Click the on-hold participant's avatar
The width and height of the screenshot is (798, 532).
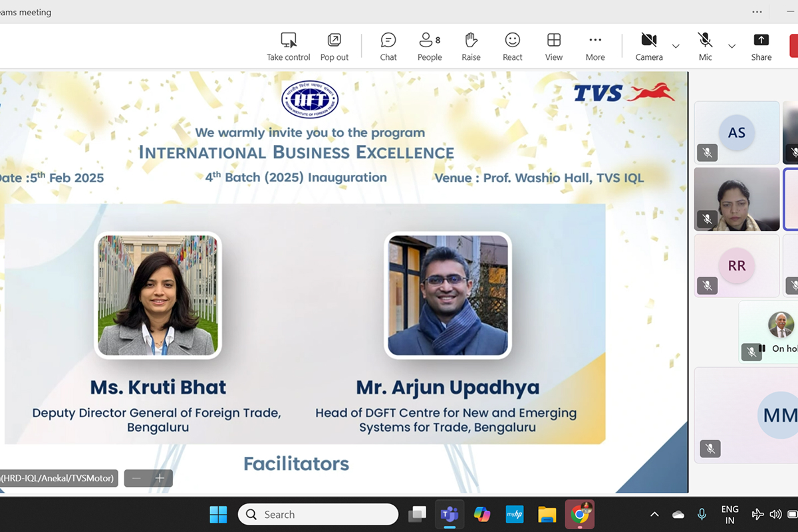[781, 325]
